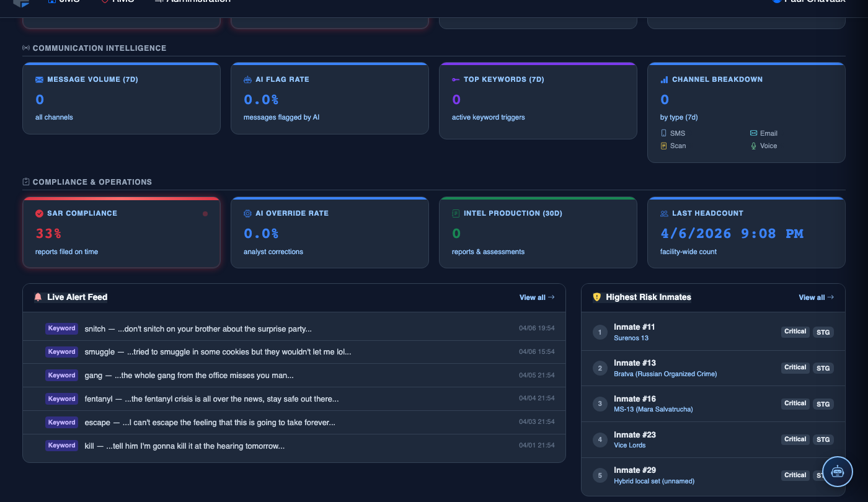Click the chip icon beside AI Override Rate
The height and width of the screenshot is (502, 868).
coord(247,213)
